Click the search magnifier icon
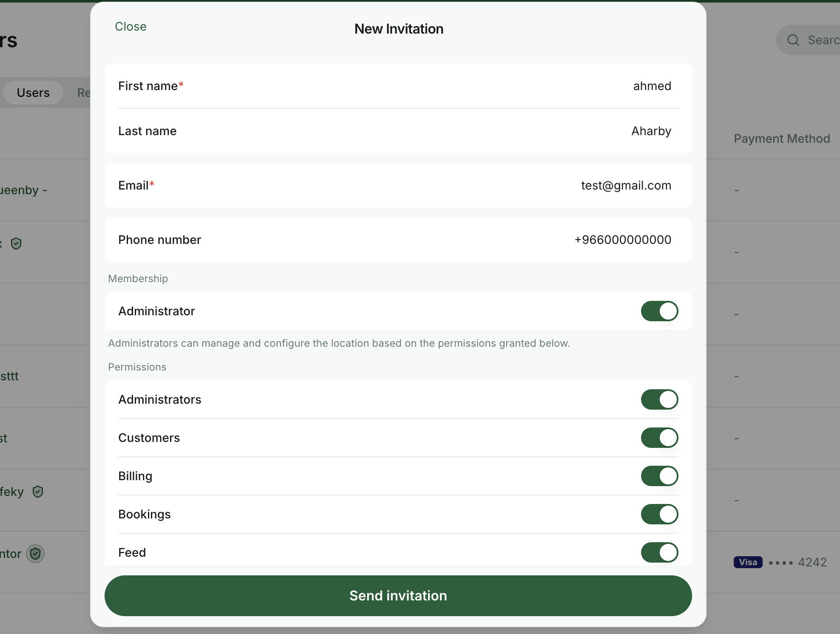This screenshot has width=840, height=634. click(x=793, y=40)
